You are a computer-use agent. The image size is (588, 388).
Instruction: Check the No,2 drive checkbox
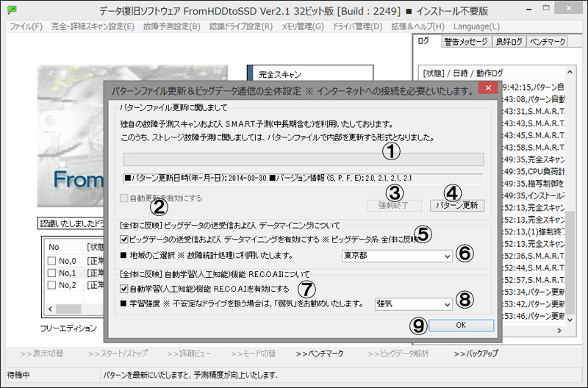tap(51, 285)
